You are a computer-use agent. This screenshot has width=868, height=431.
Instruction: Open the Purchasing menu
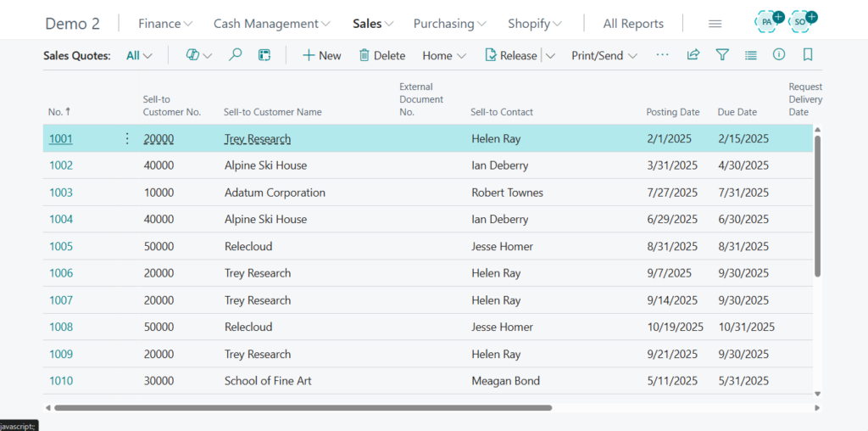click(449, 24)
